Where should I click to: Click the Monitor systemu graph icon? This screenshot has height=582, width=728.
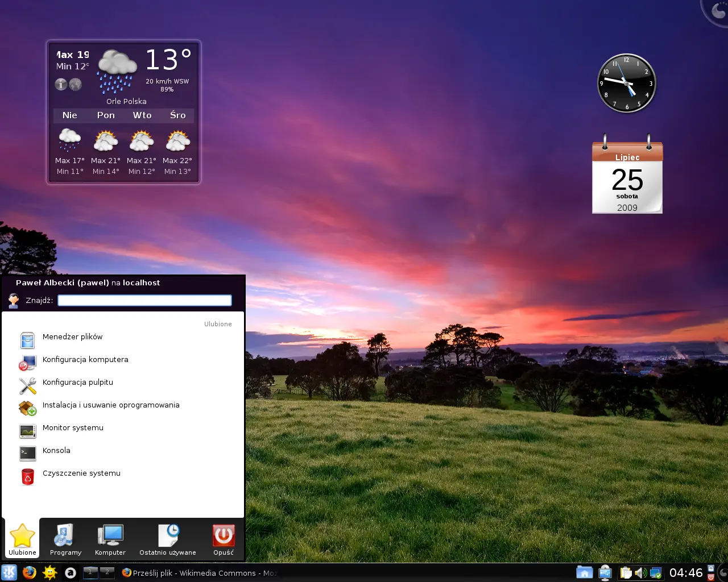point(28,431)
